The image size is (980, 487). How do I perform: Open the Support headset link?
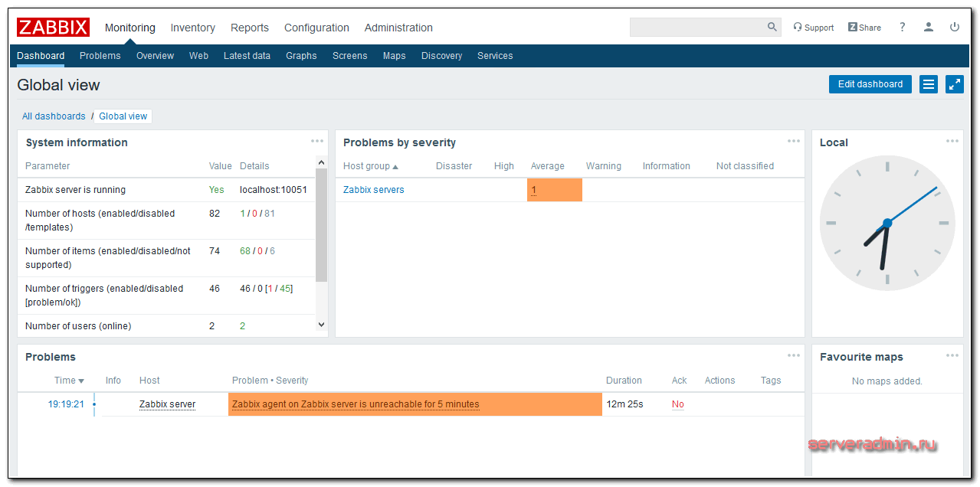[814, 28]
